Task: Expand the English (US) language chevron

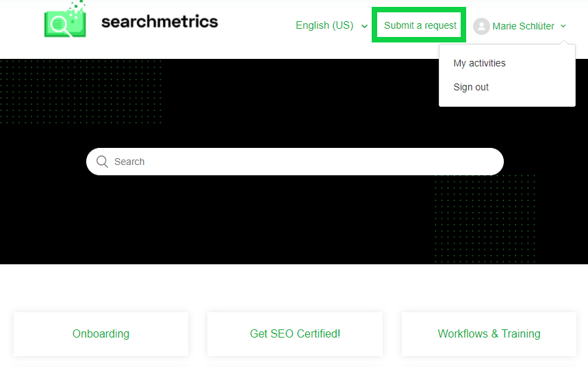Action: [x=364, y=26]
